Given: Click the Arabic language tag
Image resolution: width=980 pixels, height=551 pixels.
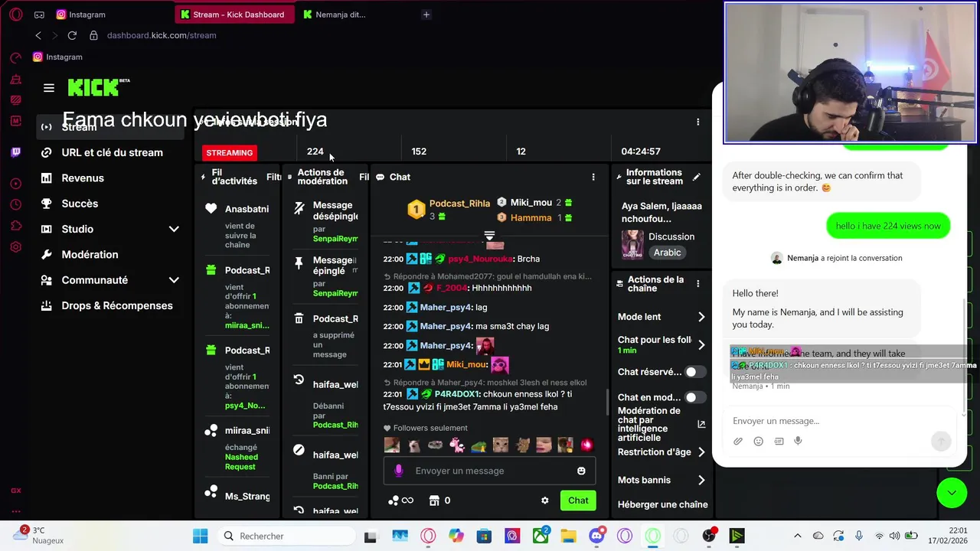Looking at the screenshot, I should [x=667, y=253].
